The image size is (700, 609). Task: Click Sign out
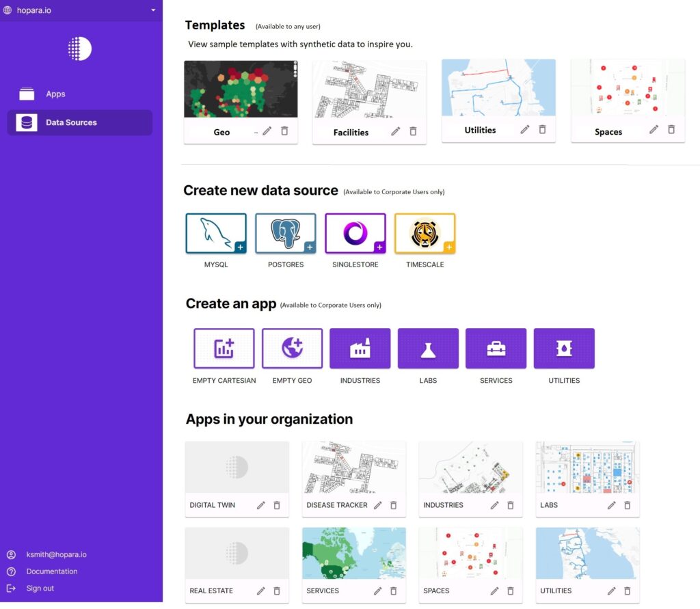[40, 588]
